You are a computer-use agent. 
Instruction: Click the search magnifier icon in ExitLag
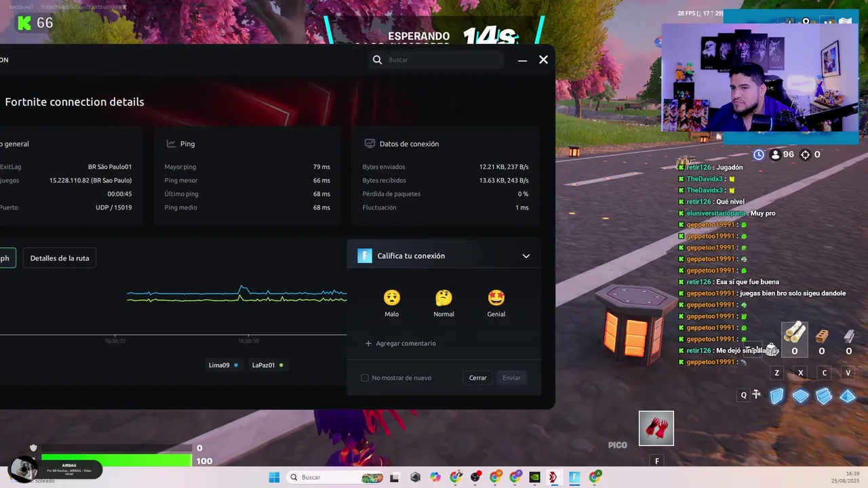pyautogui.click(x=377, y=60)
